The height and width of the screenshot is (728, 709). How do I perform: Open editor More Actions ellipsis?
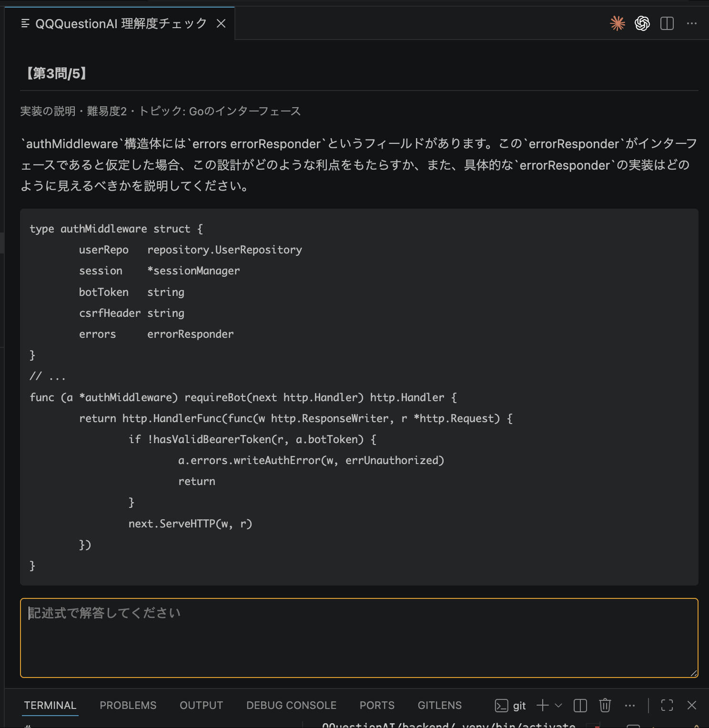[x=692, y=23]
